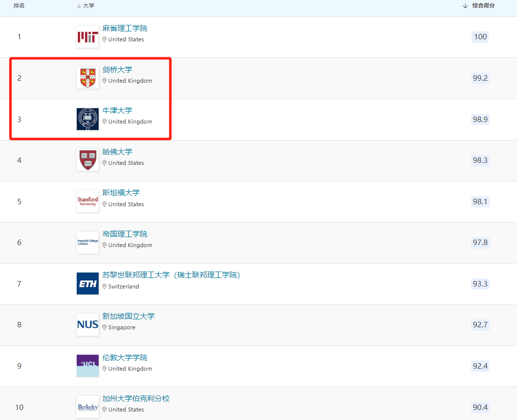Click the score 97.8 badge
This screenshot has width=517, height=420.
pyautogui.click(x=480, y=243)
